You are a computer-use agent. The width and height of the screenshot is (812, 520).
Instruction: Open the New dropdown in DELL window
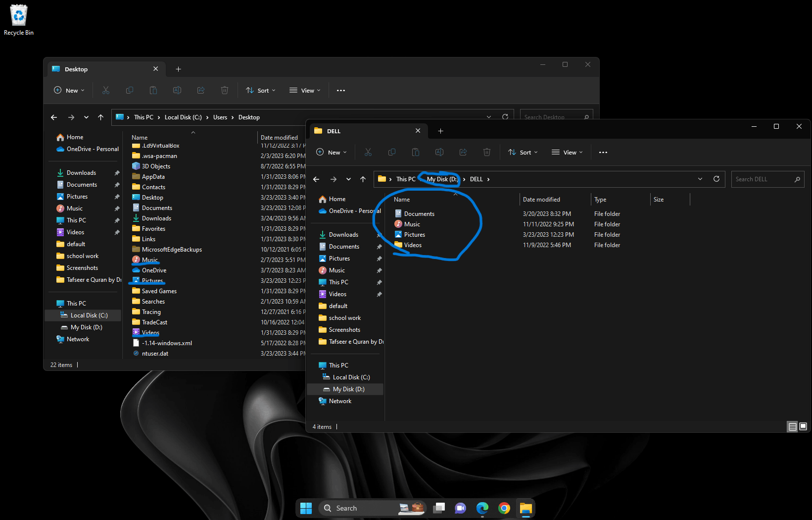(x=332, y=152)
